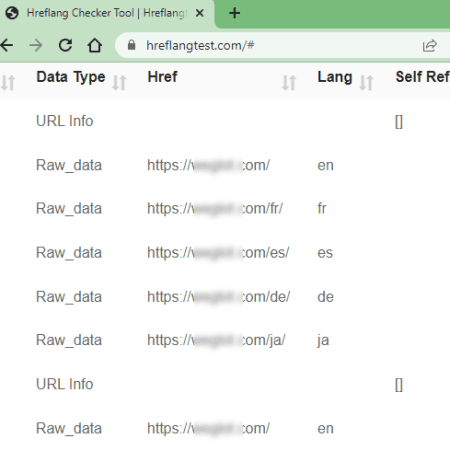Open a new browser tab
Image resolution: width=450 pixels, height=450 pixels.
coord(234,13)
